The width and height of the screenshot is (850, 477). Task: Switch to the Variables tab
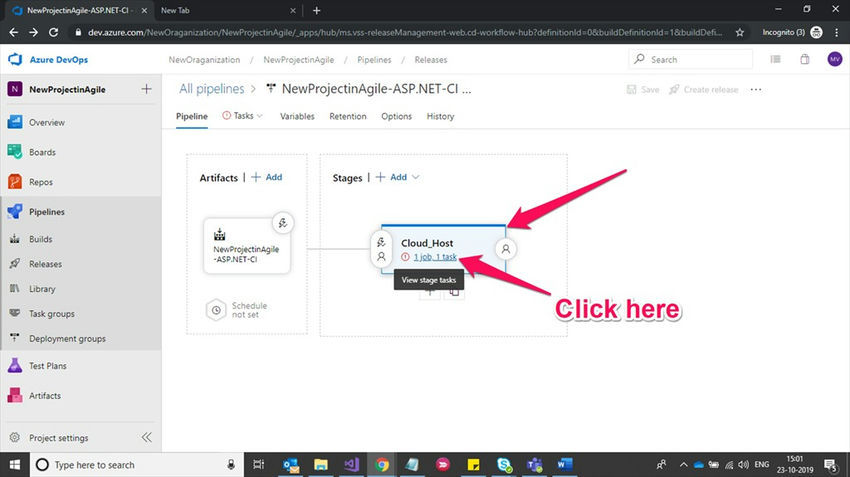(297, 116)
